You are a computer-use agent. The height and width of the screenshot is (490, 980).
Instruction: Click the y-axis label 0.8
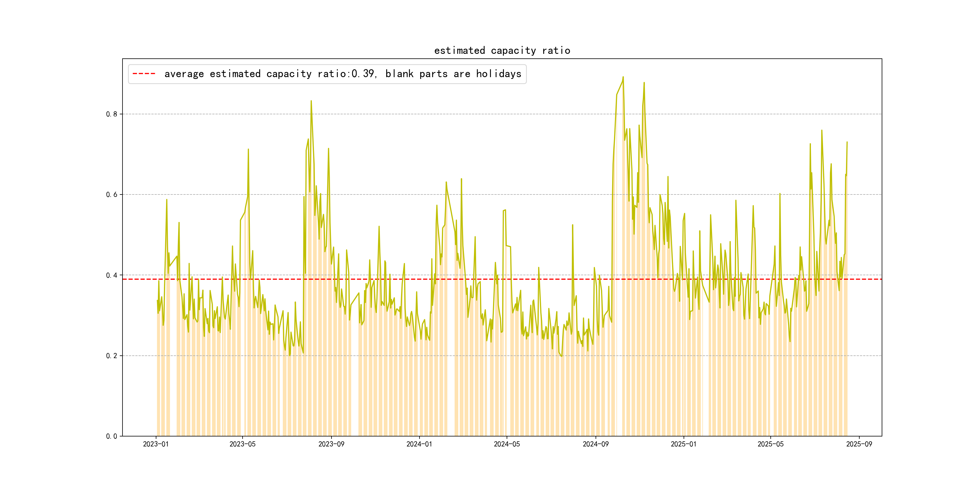112,114
